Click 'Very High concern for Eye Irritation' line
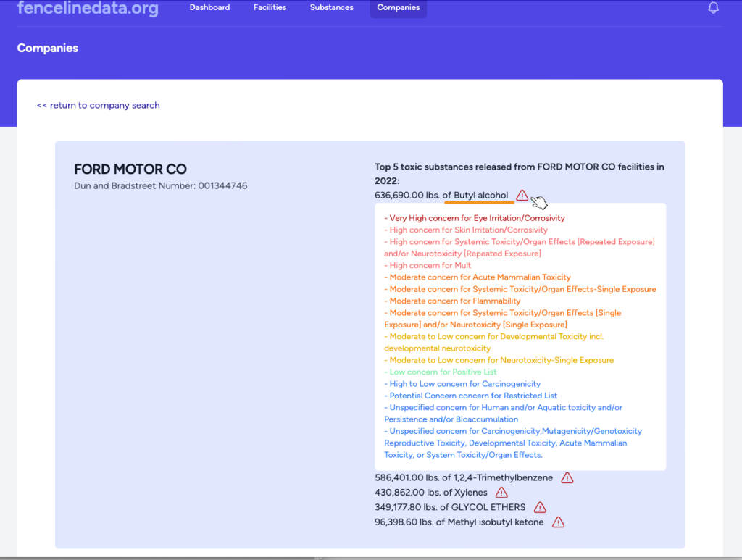Viewport: 742px width, 560px height. 475,218
